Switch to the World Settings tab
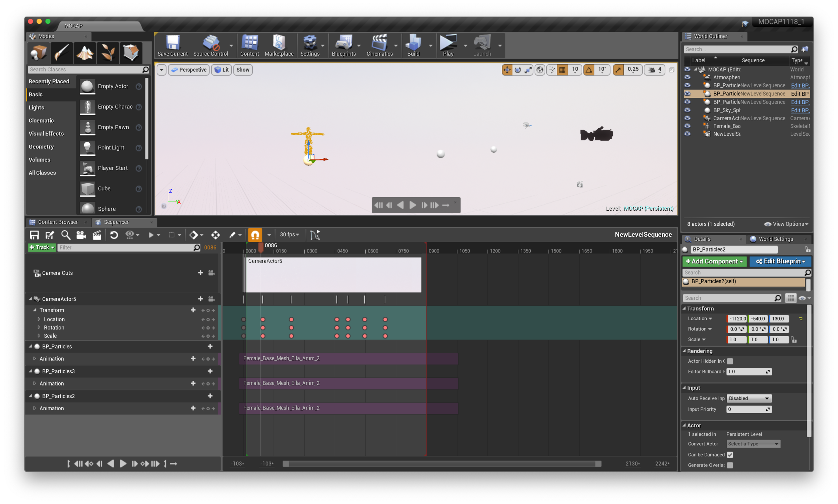Viewport: 838px width, 504px height. click(x=775, y=239)
